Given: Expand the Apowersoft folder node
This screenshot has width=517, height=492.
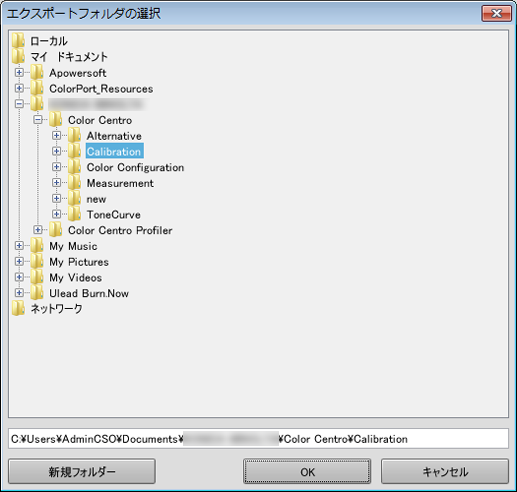Looking at the screenshot, I should click(x=19, y=72).
